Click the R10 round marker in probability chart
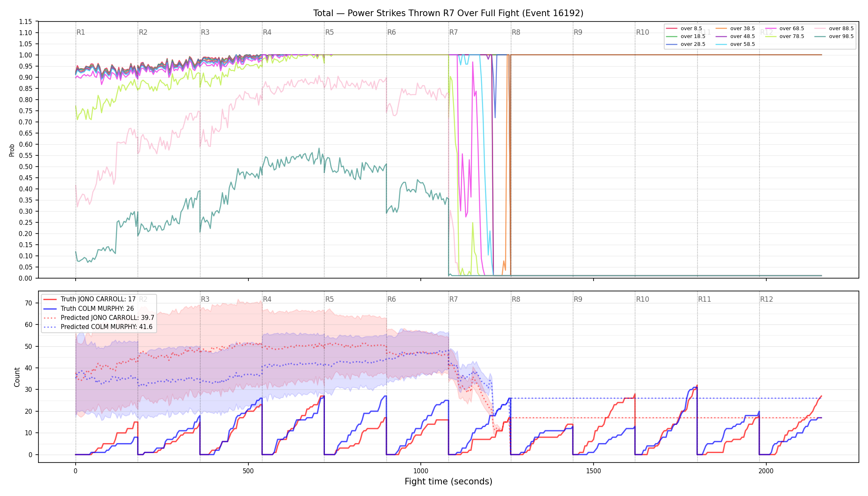 (643, 32)
